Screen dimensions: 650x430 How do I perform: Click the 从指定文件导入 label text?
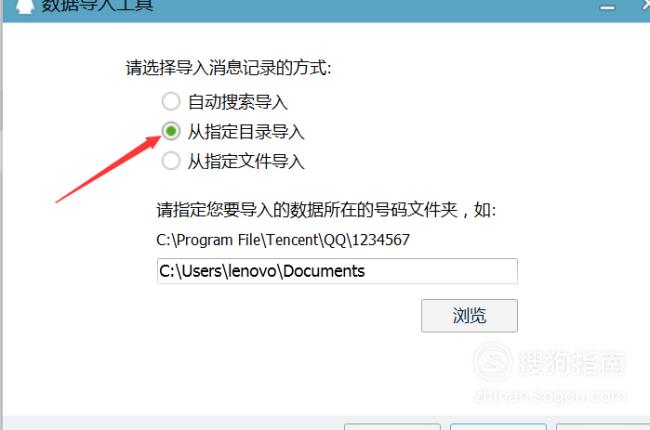click(x=246, y=161)
